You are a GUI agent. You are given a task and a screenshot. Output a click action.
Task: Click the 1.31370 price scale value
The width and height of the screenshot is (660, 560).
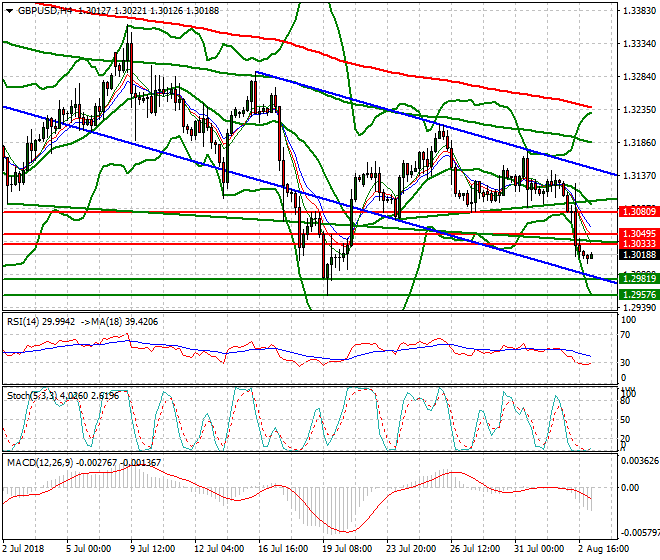tap(639, 176)
